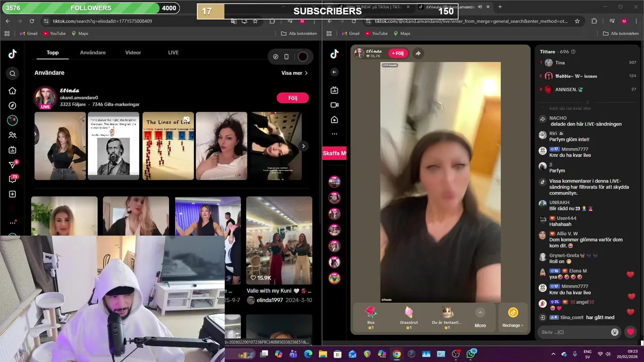Go to Home feed icon in left sidebar

pos(13,91)
